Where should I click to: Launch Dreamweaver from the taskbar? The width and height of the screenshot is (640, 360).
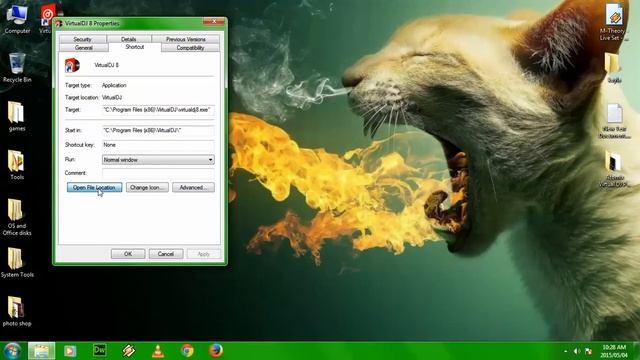point(100,350)
